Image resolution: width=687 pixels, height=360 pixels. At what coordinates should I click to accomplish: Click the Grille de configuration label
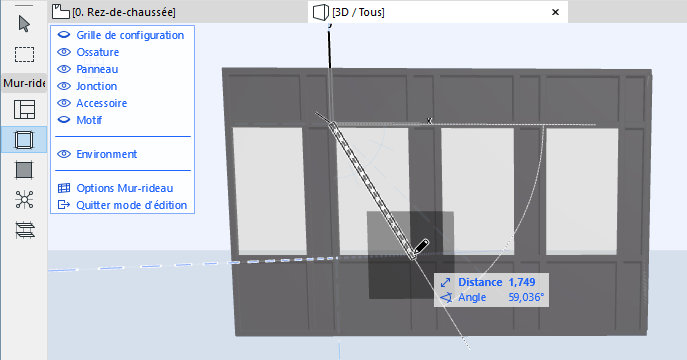pos(130,35)
